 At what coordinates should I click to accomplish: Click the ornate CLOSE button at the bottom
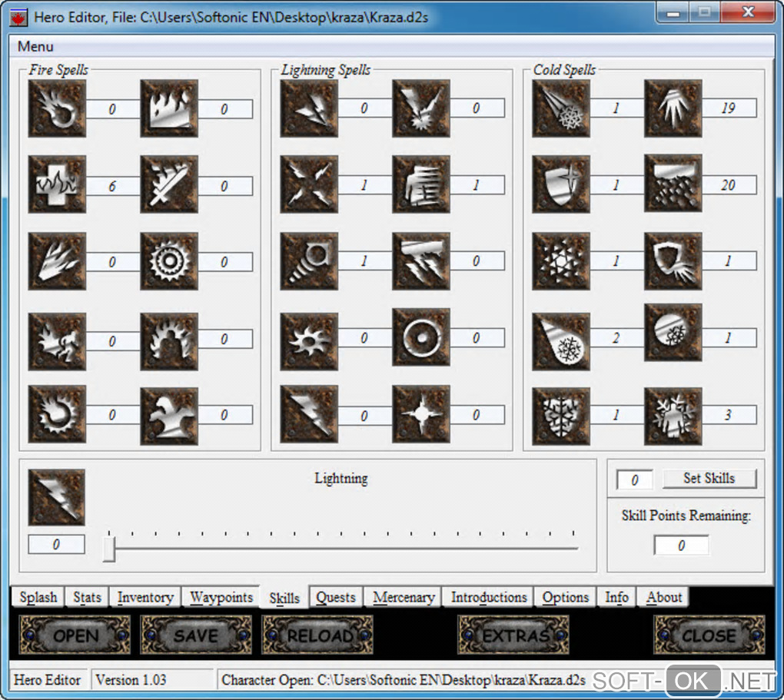(709, 635)
